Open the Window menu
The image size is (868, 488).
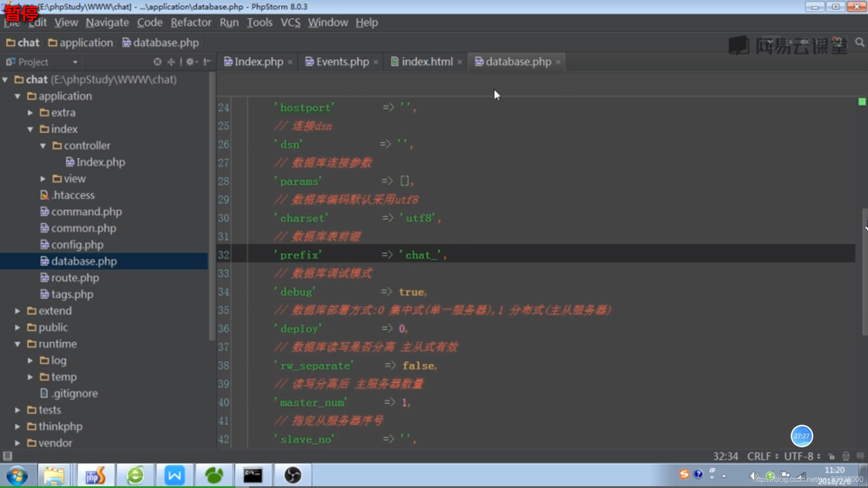coord(328,23)
